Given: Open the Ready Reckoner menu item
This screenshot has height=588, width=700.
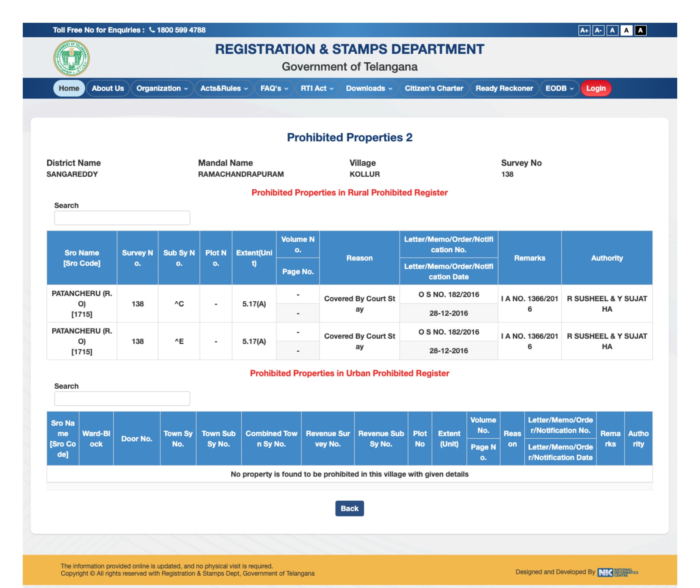Looking at the screenshot, I should pyautogui.click(x=504, y=88).
